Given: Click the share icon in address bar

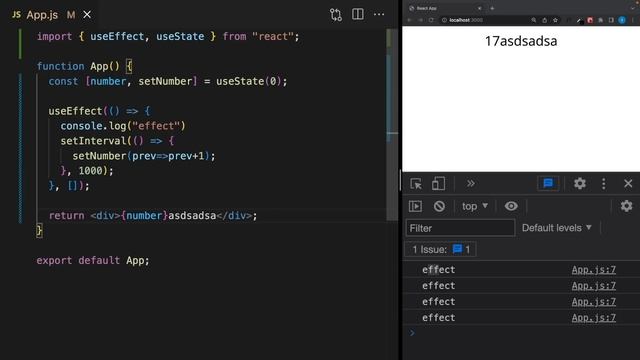Looking at the screenshot, I should click(x=544, y=20).
